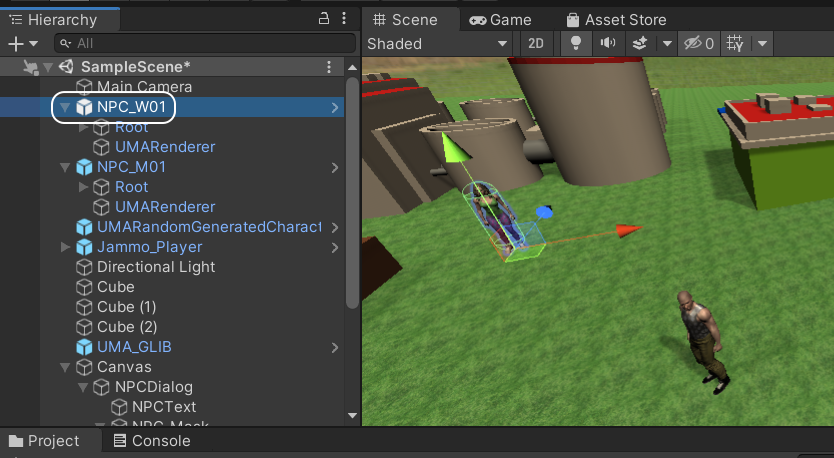Open the Console tab
Screen dimensions: 834x458
tap(152, 441)
